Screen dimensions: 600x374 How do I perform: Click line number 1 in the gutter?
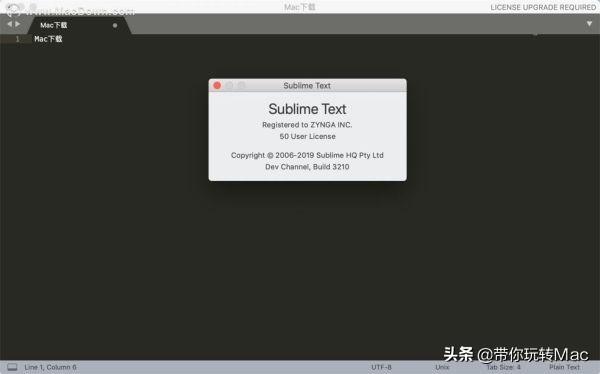(17, 39)
